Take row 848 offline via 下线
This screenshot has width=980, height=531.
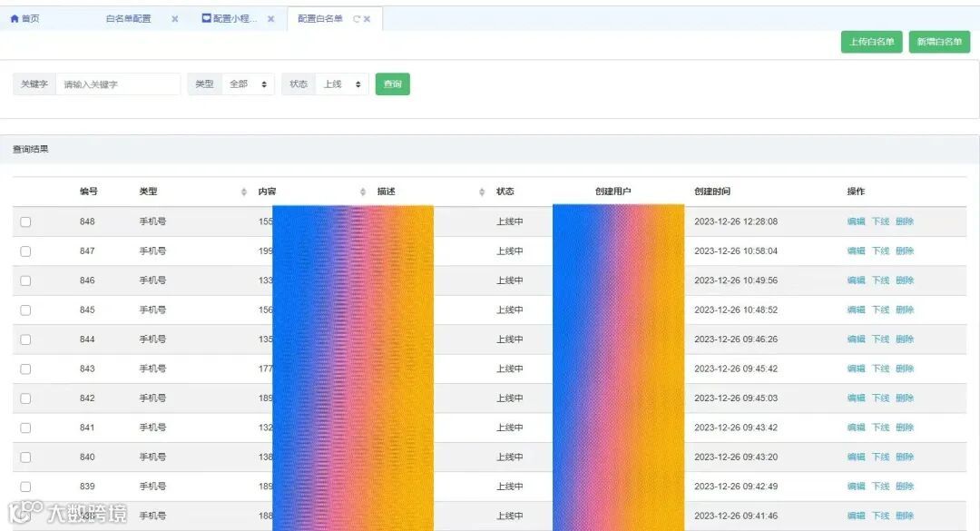click(x=880, y=221)
